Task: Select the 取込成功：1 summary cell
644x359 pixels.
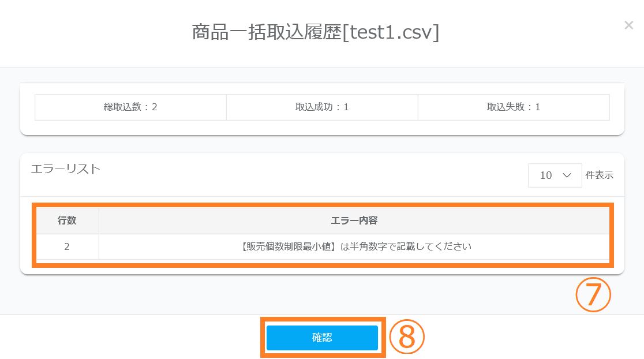Action: [x=322, y=107]
